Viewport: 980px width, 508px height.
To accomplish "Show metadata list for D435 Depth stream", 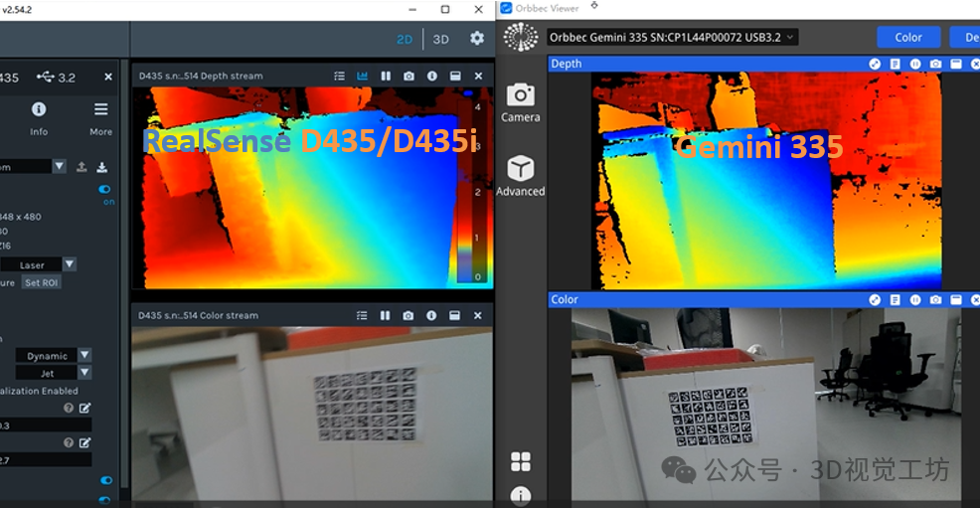I will click(x=339, y=76).
